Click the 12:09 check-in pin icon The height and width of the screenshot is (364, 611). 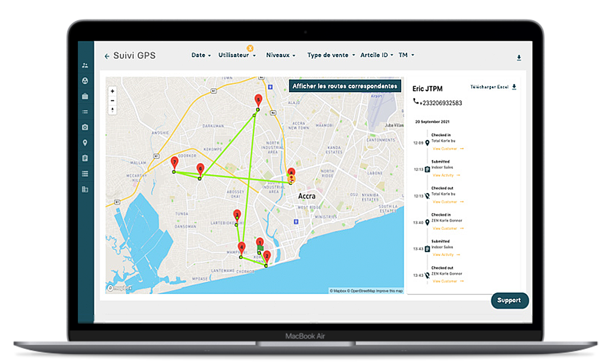pyautogui.click(x=427, y=143)
